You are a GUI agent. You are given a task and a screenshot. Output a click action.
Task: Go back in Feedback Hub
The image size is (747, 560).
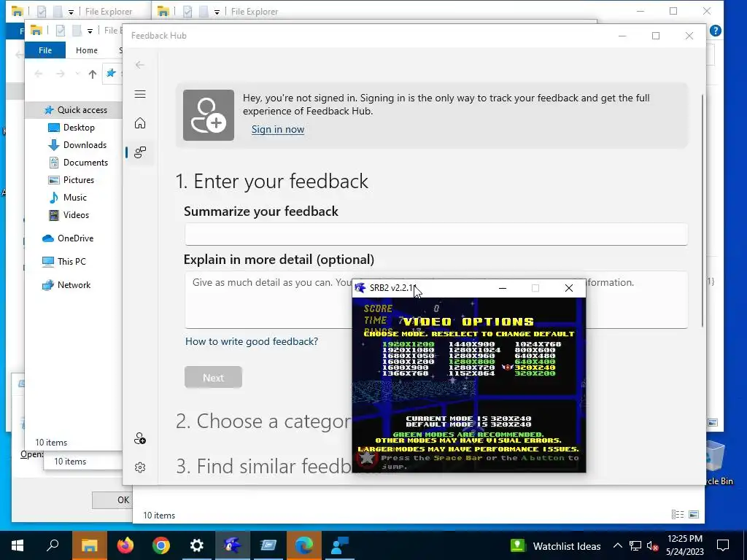point(139,65)
